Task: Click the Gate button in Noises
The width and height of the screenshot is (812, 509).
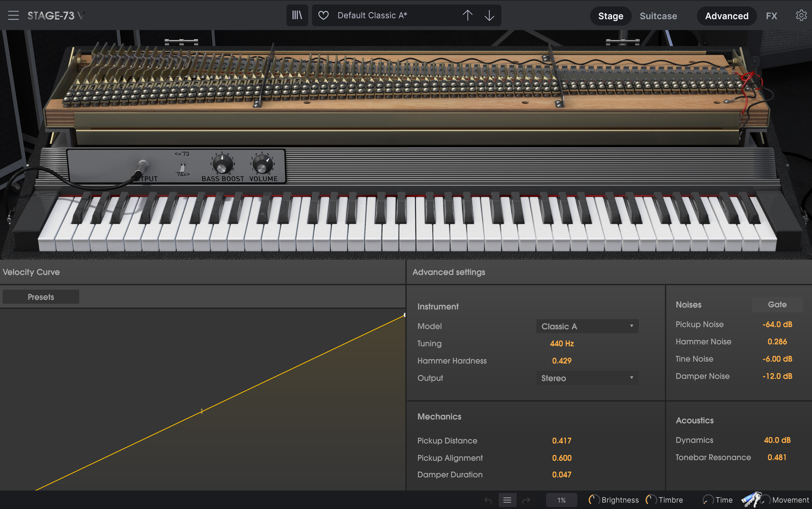Action: pos(777,304)
